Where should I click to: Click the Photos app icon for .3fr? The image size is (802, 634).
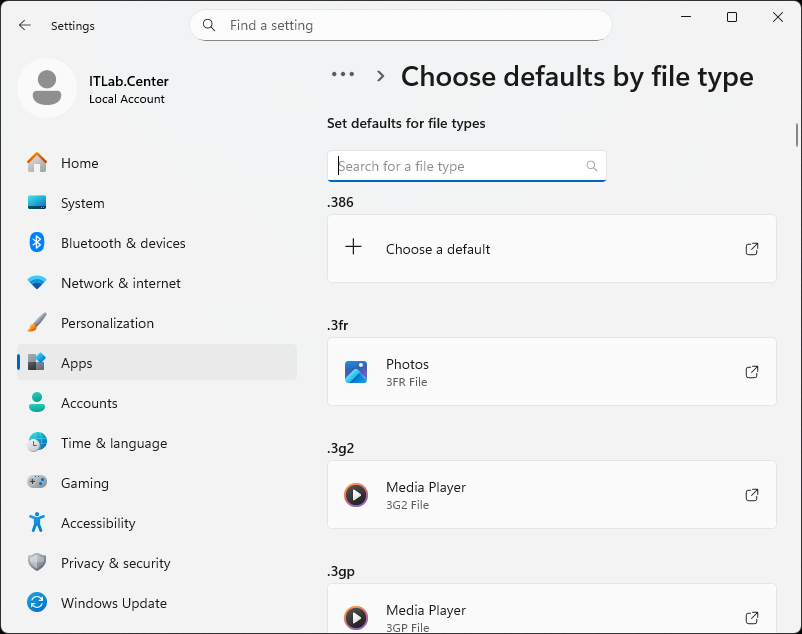pyautogui.click(x=355, y=372)
